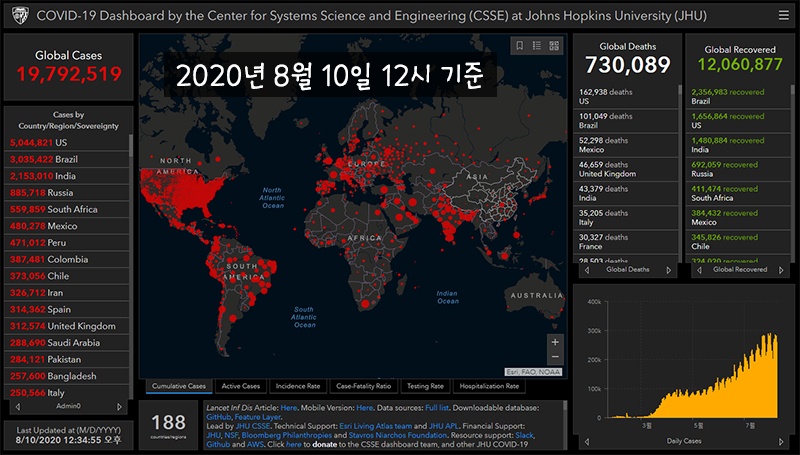This screenshot has width=800, height=455.
Task: Zoom out the map with minus button
Action: point(555,357)
